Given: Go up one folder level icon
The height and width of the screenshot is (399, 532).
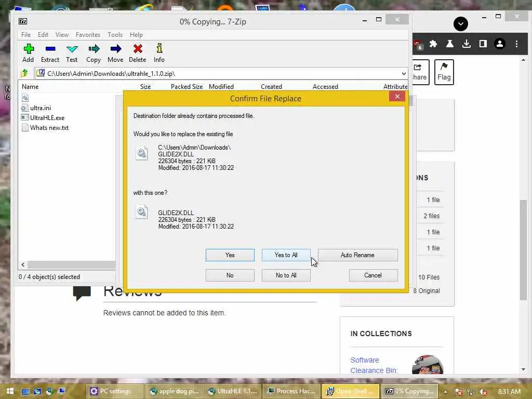Looking at the screenshot, I should coord(24,73).
